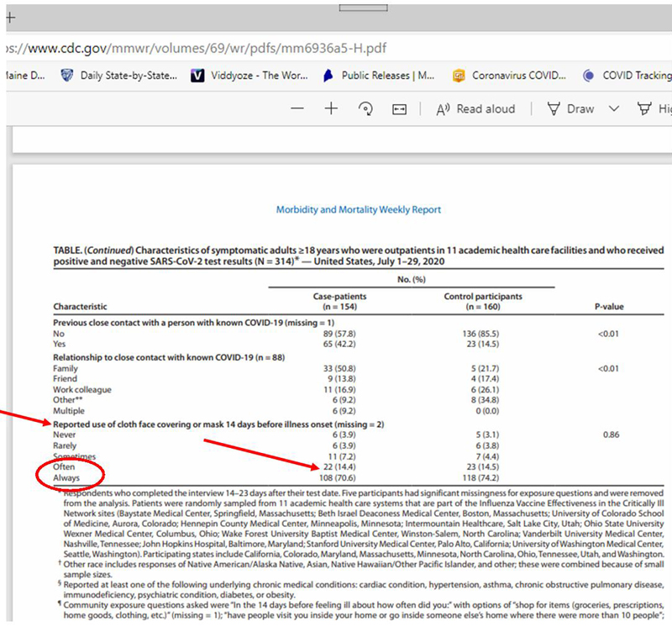Viewport: 672px width, 632px height.
Task: Click the 'Work colleague' row label
Action: point(82,390)
